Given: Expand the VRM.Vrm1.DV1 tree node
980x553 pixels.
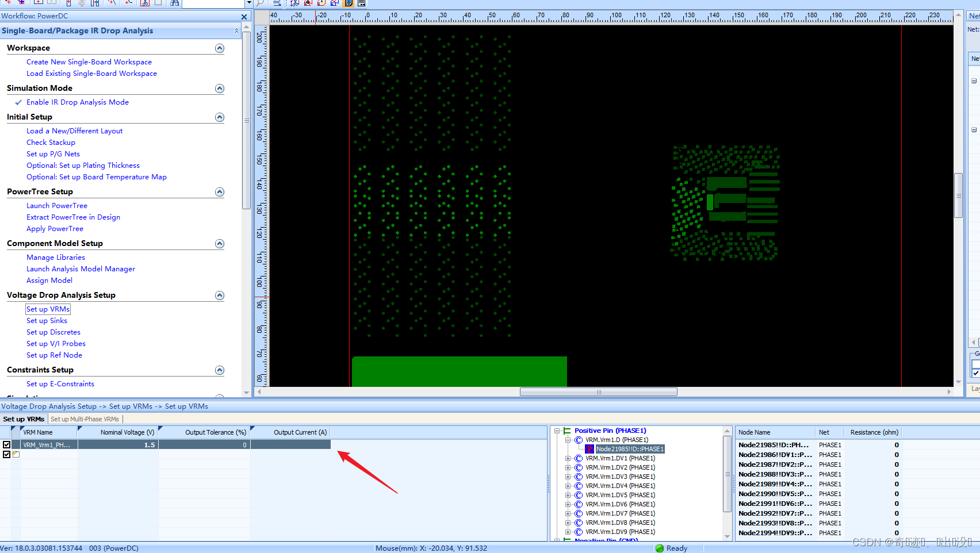Looking at the screenshot, I should click(568, 458).
